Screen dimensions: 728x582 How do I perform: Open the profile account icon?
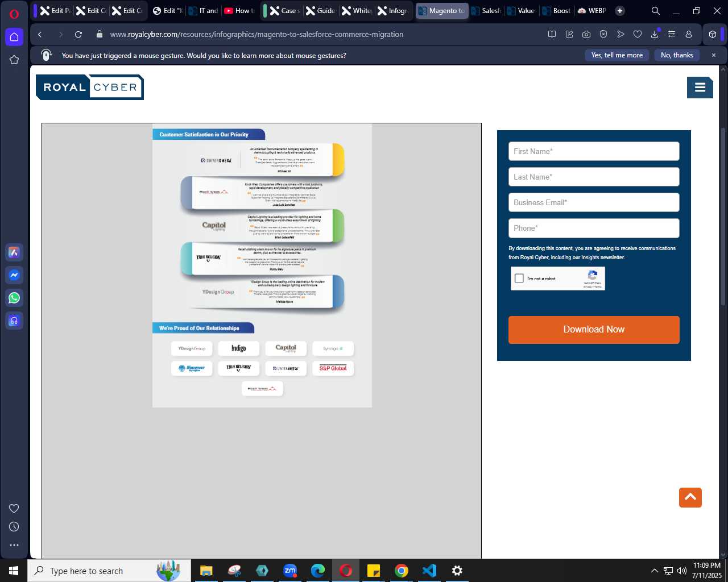689,34
